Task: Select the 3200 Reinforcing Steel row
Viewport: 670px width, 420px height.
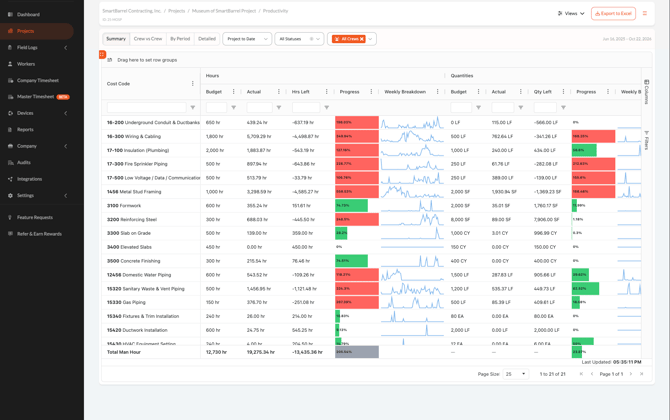Action: [x=371, y=220]
